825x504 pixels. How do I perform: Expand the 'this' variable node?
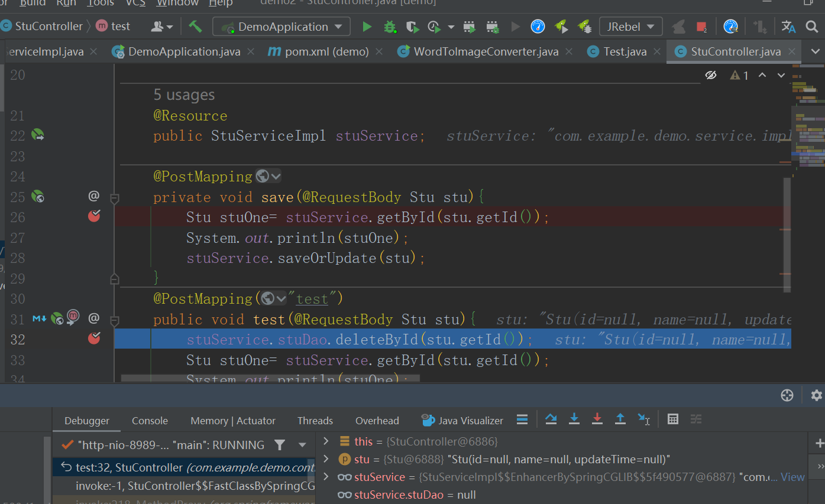pos(325,441)
